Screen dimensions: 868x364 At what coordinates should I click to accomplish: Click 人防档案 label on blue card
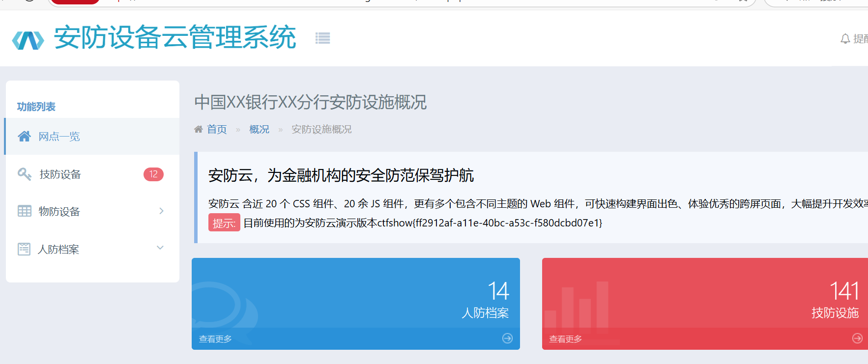coord(485,313)
